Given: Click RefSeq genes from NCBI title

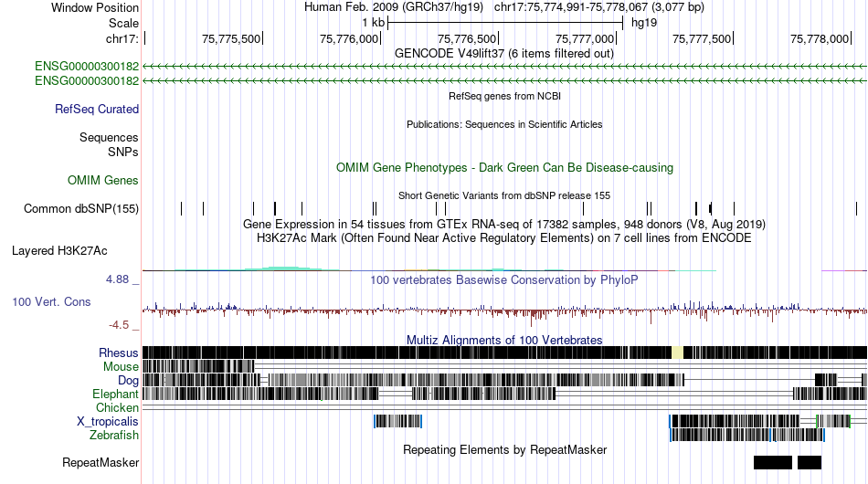Looking at the screenshot, I should point(504,96).
